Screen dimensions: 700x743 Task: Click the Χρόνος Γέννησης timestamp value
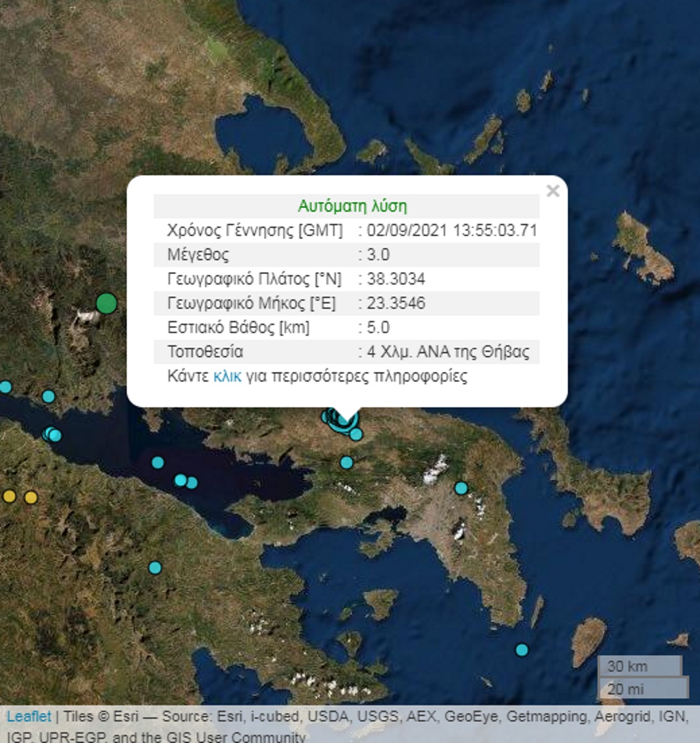(x=452, y=231)
